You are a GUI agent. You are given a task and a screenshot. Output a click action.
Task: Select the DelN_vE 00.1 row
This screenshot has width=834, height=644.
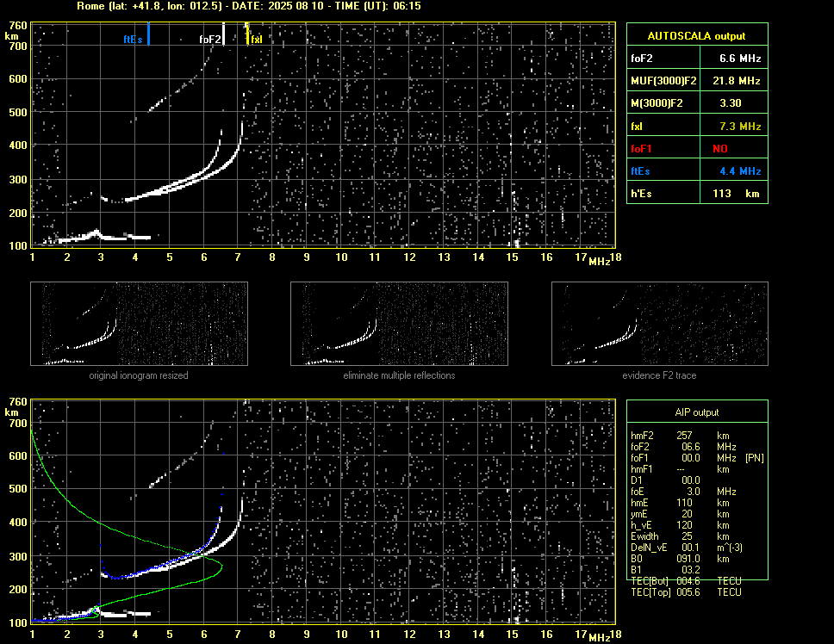(686, 548)
